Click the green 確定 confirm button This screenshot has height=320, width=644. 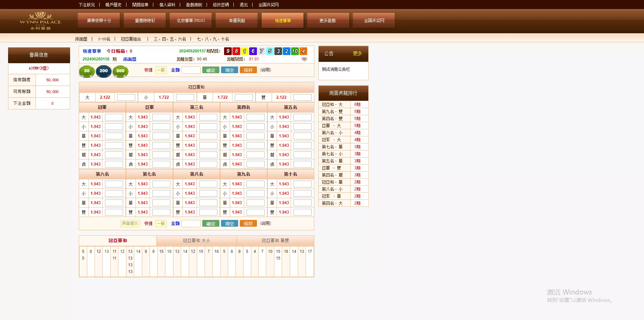click(x=211, y=70)
